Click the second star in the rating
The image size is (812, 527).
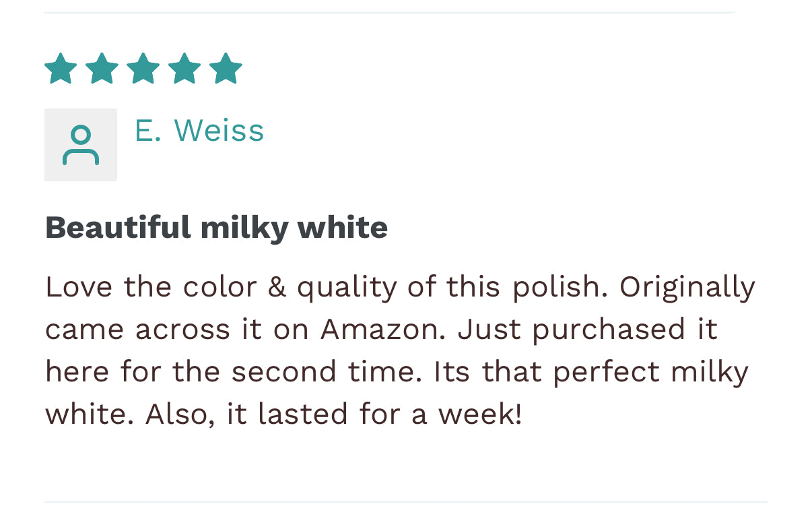coord(102,69)
